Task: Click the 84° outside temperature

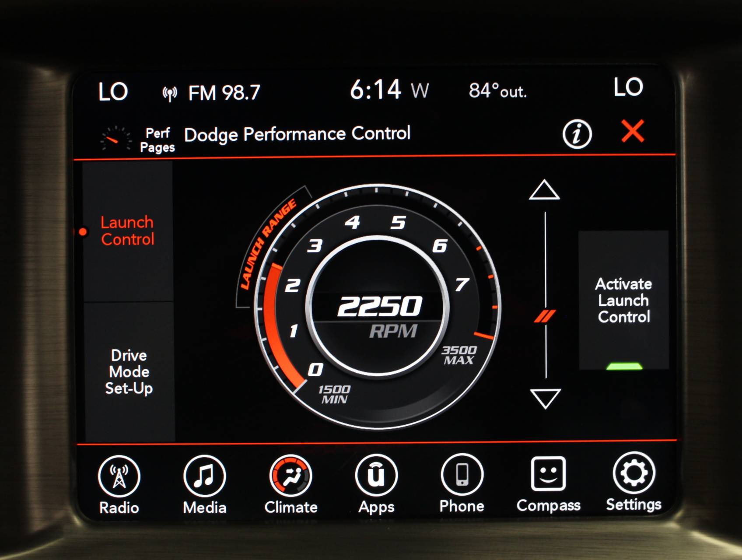Action: click(x=497, y=90)
